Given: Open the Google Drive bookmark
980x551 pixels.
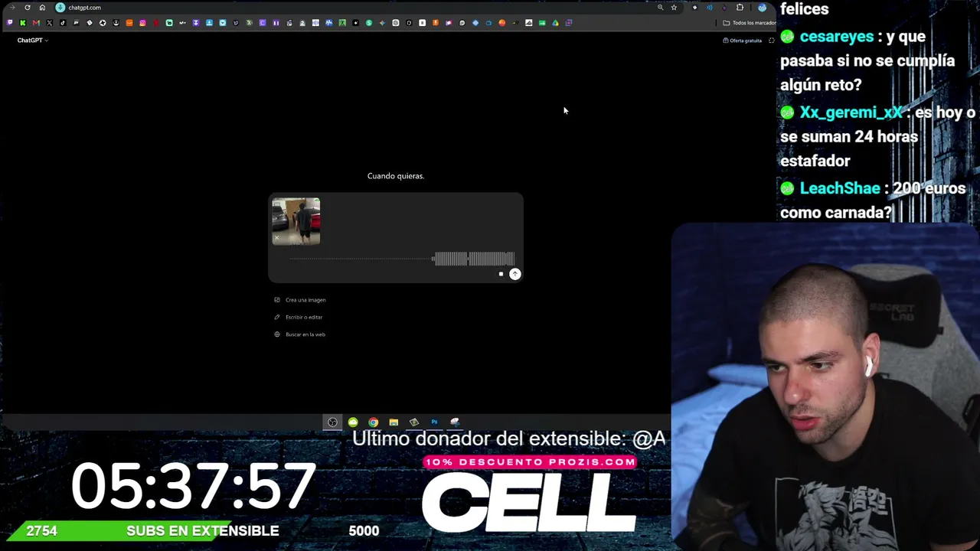Looking at the screenshot, I should [555, 23].
